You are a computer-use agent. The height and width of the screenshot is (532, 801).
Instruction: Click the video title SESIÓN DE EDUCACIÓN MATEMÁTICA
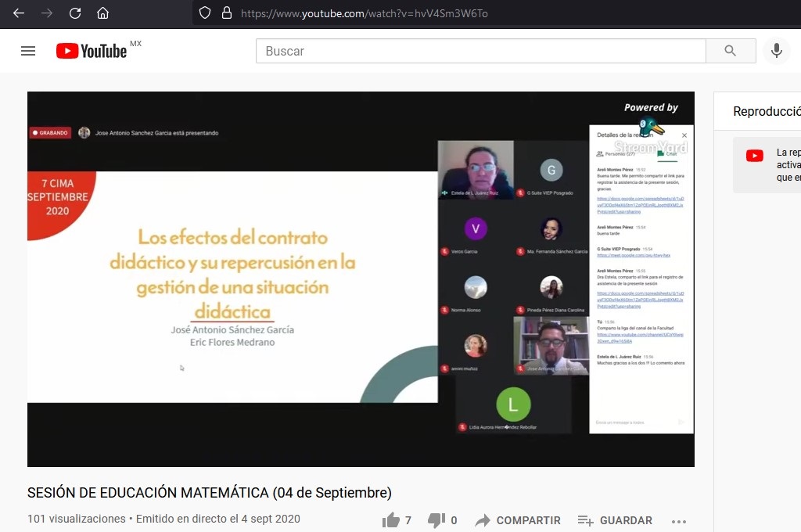coord(210,493)
